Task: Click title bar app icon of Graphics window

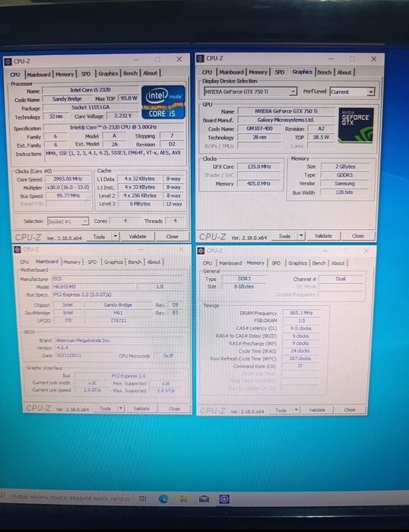Action: point(200,59)
